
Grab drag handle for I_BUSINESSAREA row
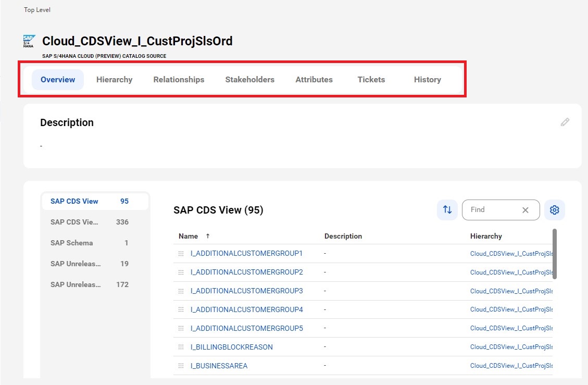tap(181, 366)
